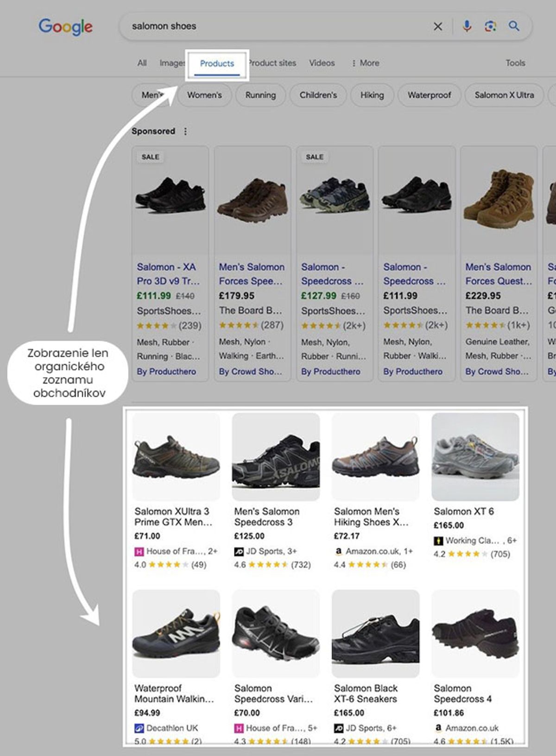Open Salomon XT 6 listing title
Viewport: 556px width, 756px height.
(x=464, y=511)
